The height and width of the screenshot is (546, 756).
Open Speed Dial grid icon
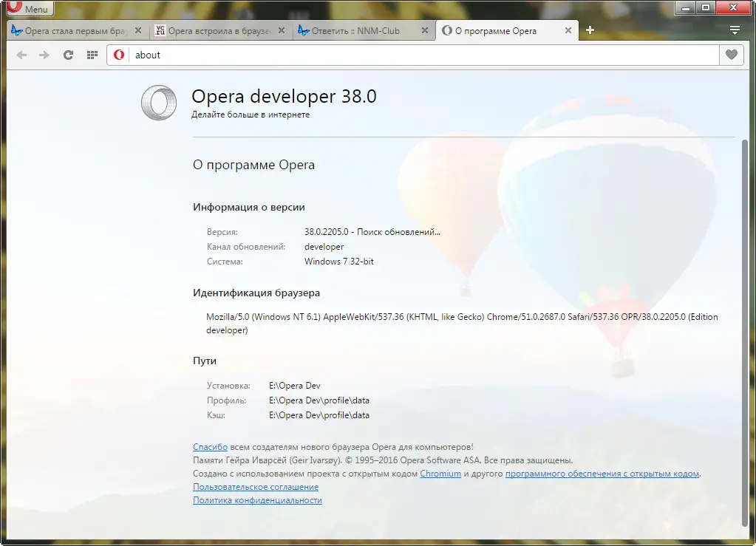coord(92,55)
